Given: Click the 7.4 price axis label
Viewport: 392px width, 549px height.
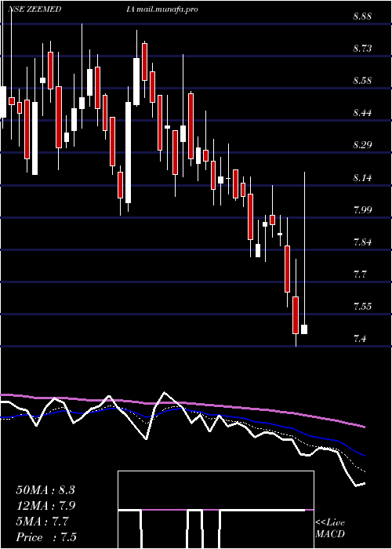Looking at the screenshot, I should point(360,339).
